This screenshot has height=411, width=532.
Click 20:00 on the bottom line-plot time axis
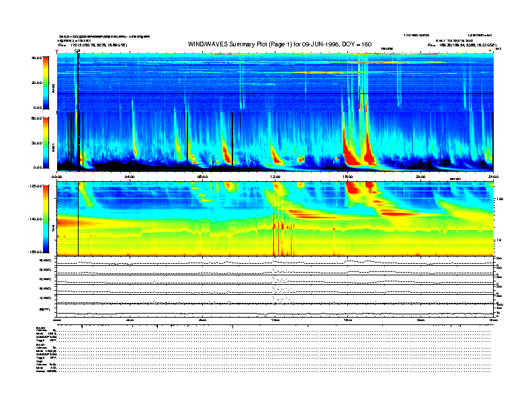click(420, 320)
